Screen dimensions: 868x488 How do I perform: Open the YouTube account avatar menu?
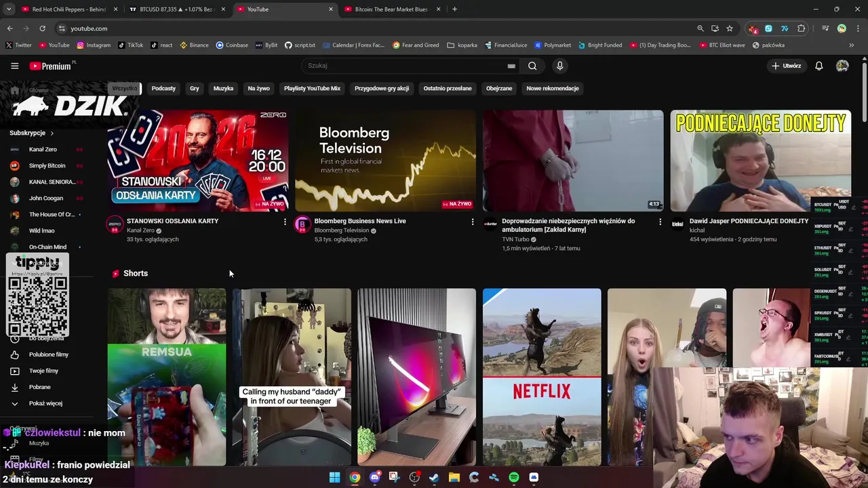[842, 66]
